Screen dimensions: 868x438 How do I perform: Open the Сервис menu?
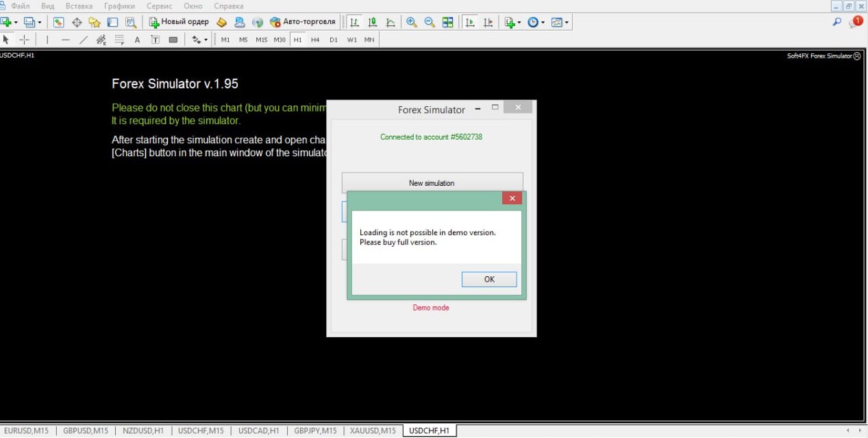[159, 5]
